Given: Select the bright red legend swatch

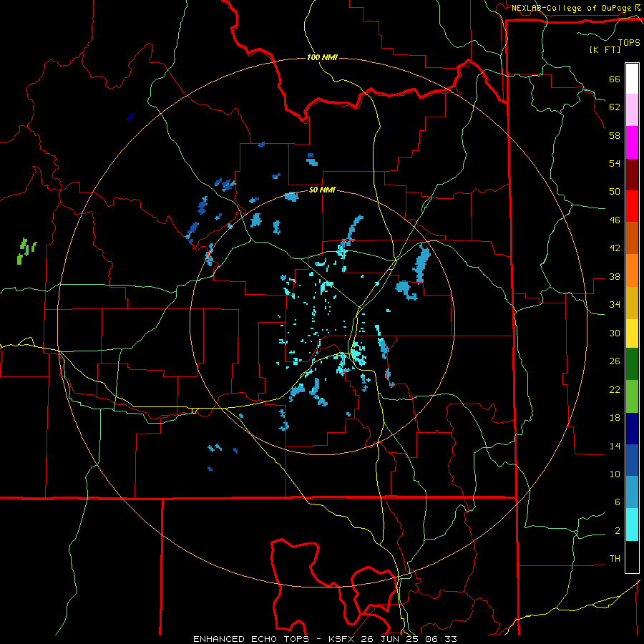Looking at the screenshot, I should tap(632, 206).
